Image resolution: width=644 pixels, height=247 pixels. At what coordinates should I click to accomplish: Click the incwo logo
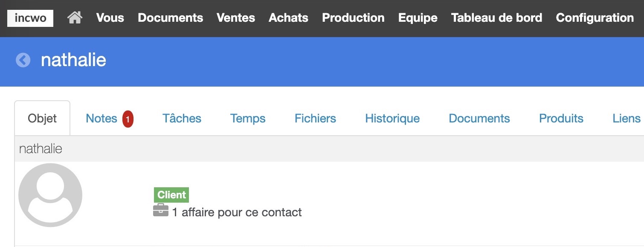point(30,18)
